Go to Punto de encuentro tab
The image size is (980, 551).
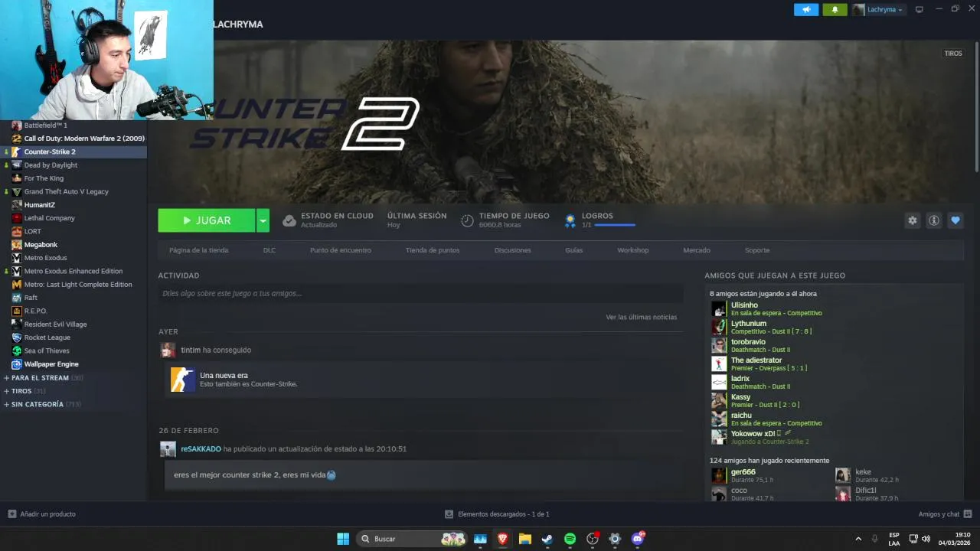tap(341, 250)
